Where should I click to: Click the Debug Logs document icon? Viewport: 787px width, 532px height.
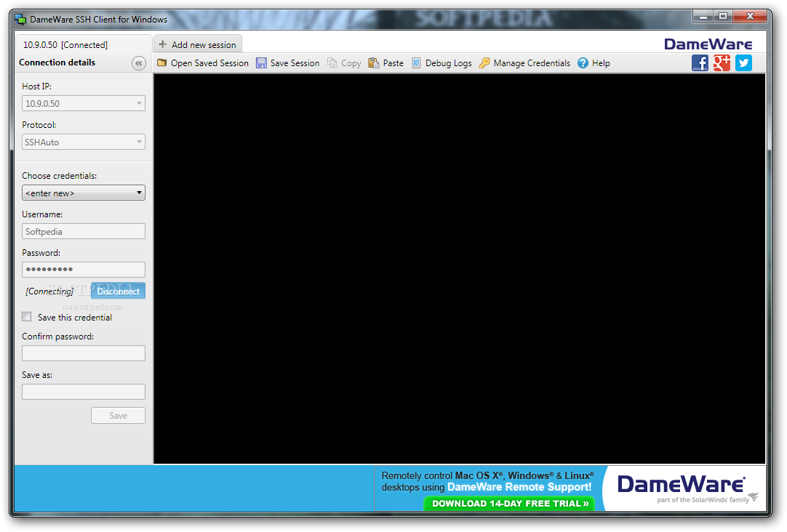click(x=416, y=63)
